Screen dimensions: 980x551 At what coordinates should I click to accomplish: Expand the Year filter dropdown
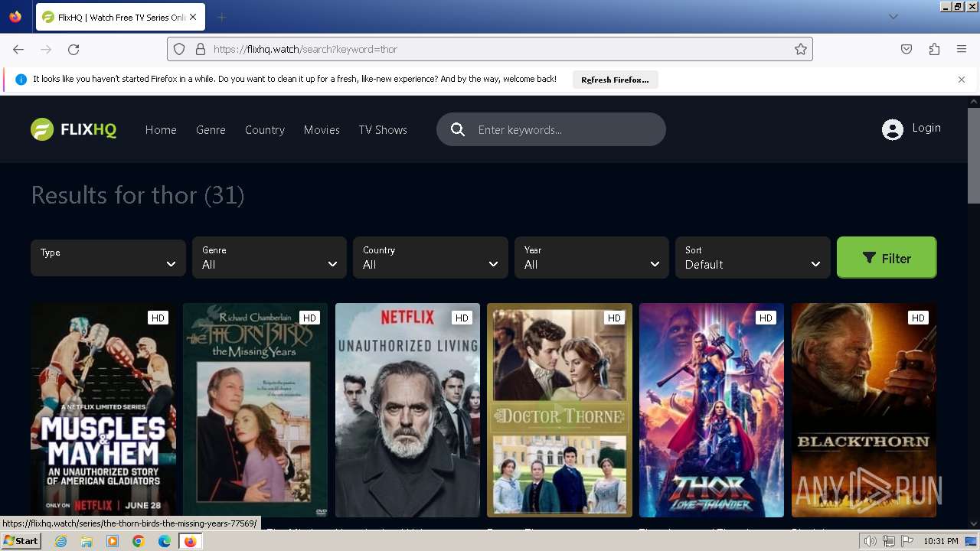click(592, 257)
